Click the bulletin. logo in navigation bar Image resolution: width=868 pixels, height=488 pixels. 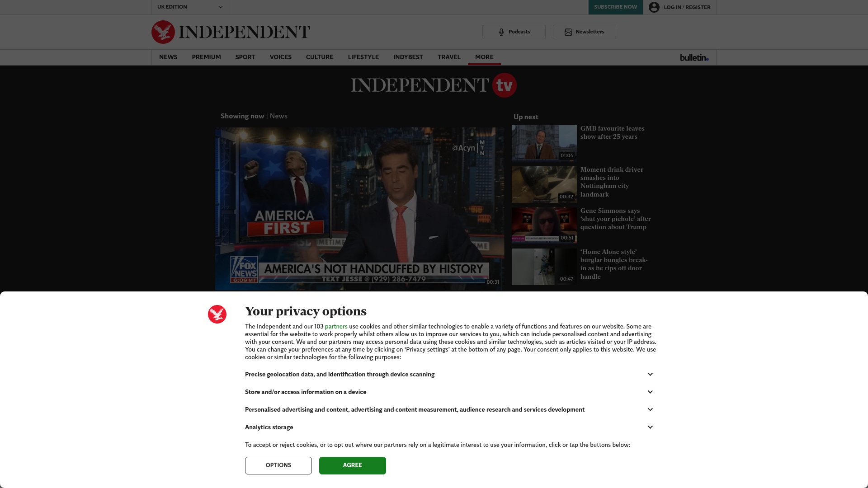694,57
